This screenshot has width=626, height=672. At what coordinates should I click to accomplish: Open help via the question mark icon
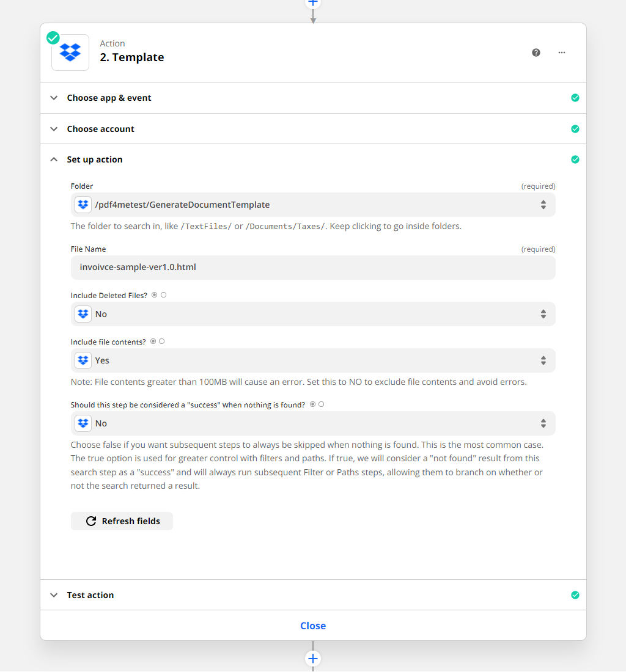coord(536,53)
